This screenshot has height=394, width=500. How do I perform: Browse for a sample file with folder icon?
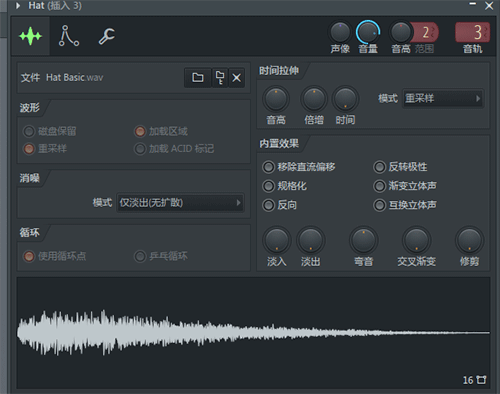click(x=198, y=78)
